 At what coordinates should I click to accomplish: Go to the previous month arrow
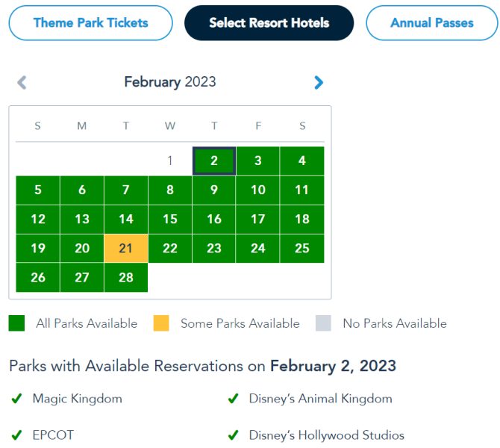click(x=22, y=82)
